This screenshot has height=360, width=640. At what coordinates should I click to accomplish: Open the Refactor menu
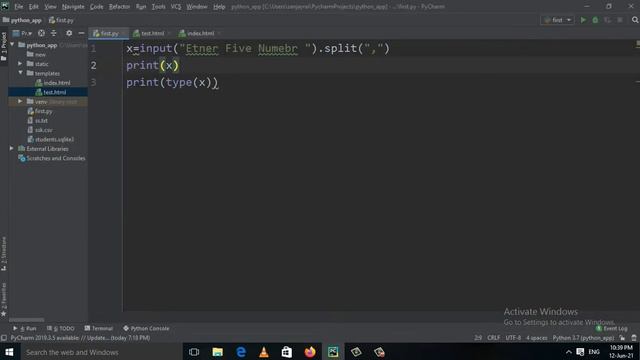click(x=119, y=7)
